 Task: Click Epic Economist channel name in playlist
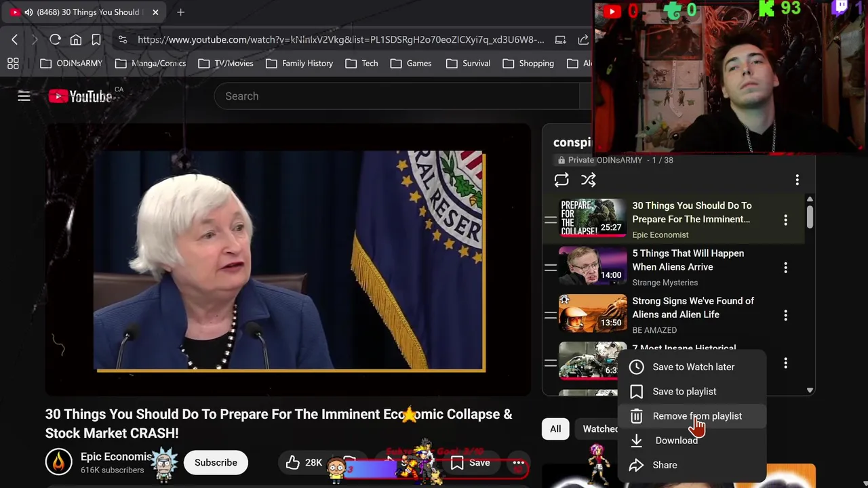(x=660, y=235)
